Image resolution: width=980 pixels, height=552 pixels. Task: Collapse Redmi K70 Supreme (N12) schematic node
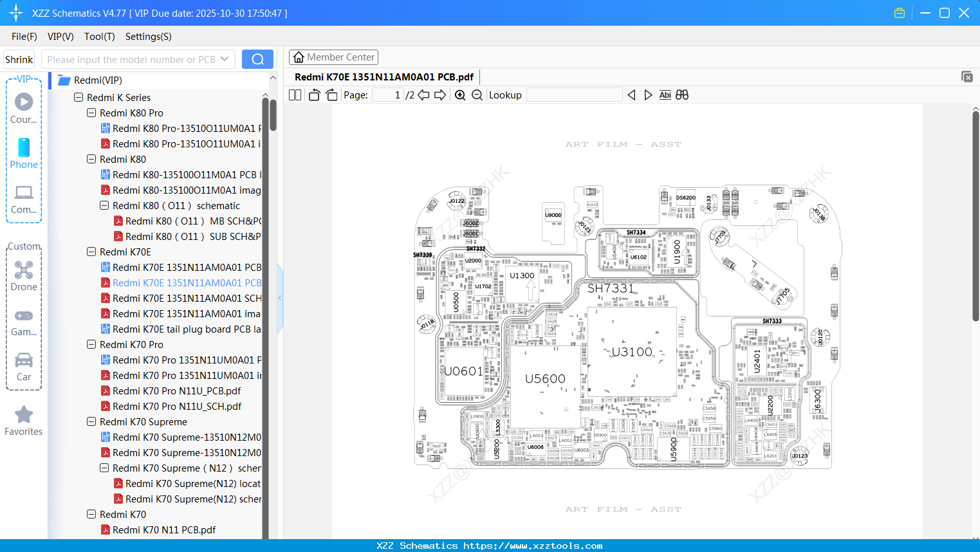pos(104,468)
